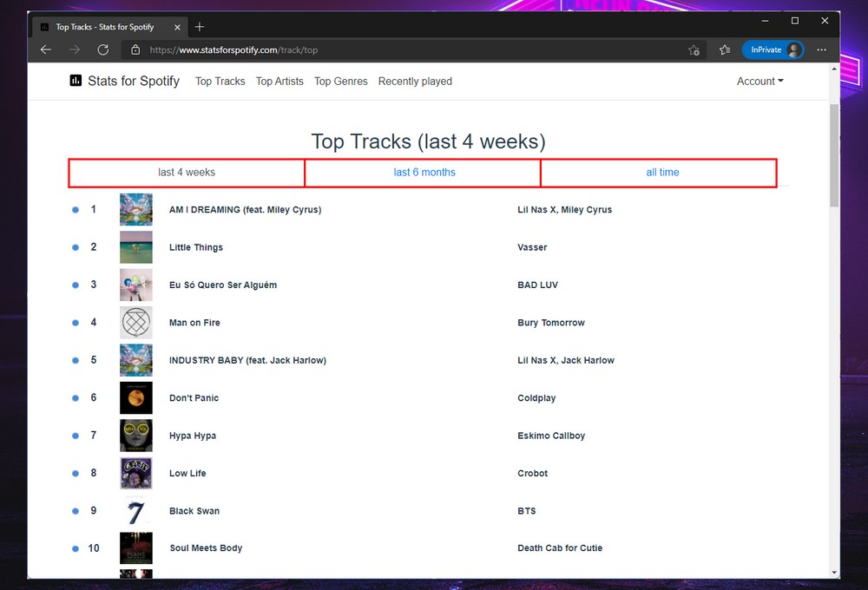This screenshot has height=590, width=868.
Task: Open Top Tracks in navigation
Action: tap(220, 82)
